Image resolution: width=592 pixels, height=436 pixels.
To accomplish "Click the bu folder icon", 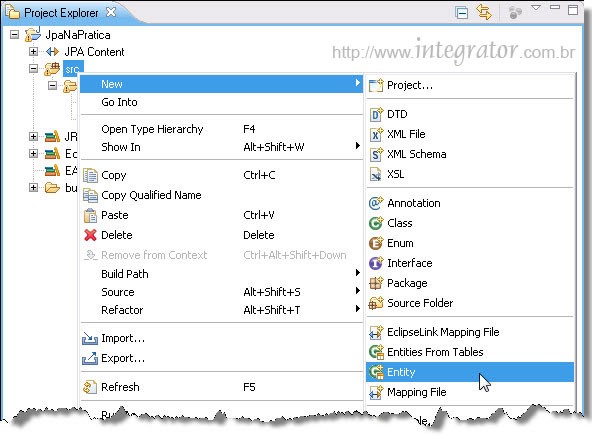I will click(x=52, y=187).
